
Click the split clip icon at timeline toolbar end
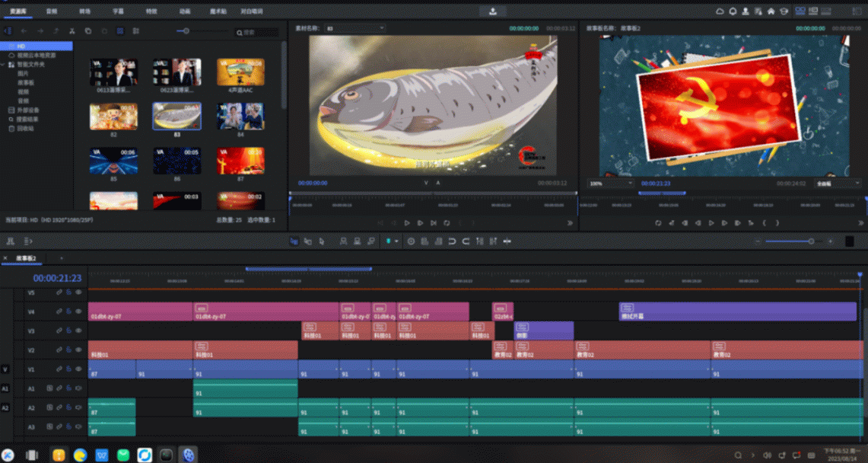(507, 241)
